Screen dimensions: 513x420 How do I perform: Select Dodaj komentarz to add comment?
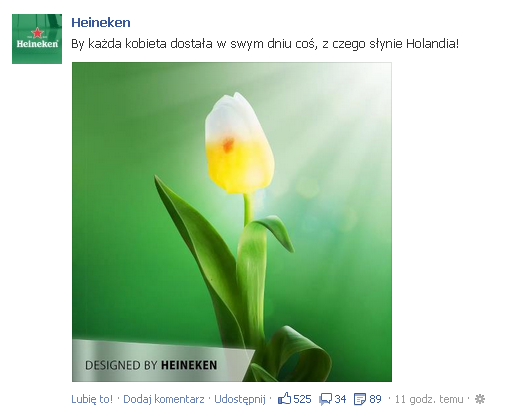164,399
